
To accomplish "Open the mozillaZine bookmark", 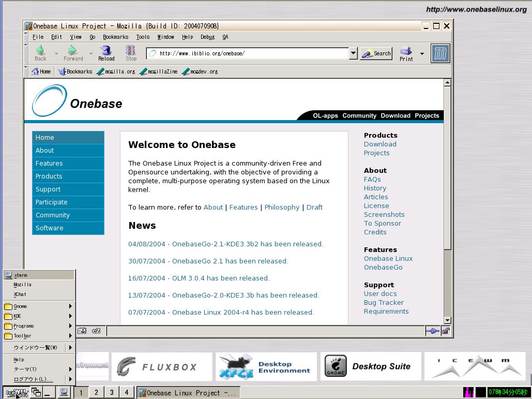I will pos(158,71).
